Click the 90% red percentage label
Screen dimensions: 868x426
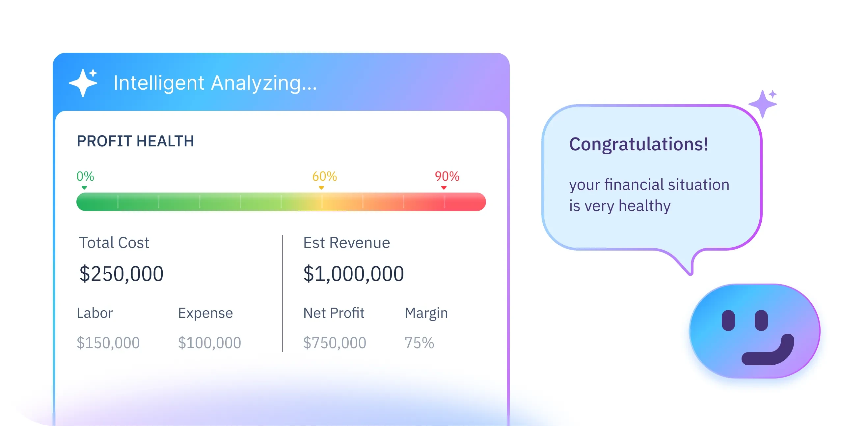pyautogui.click(x=447, y=176)
